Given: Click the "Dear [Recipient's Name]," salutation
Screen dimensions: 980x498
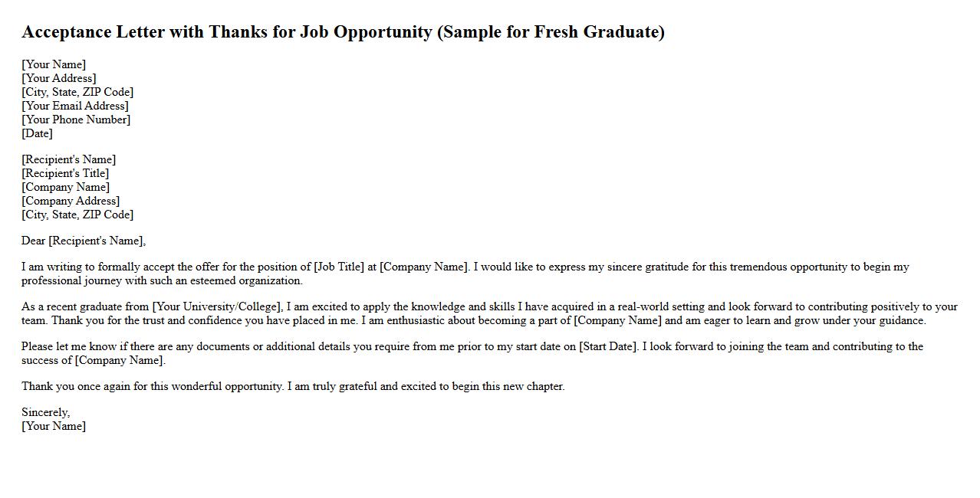Looking at the screenshot, I should pos(84,241).
